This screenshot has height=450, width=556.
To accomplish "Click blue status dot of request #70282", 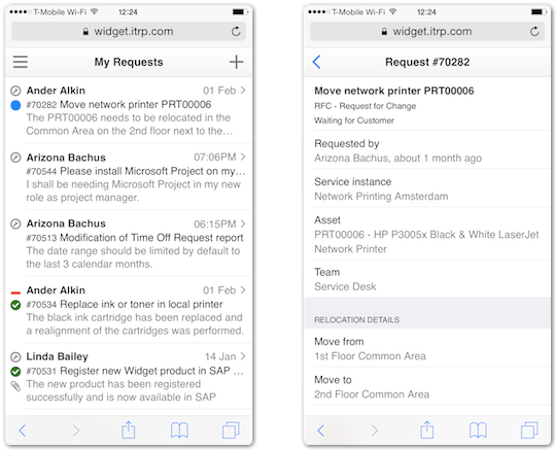I will [15, 105].
